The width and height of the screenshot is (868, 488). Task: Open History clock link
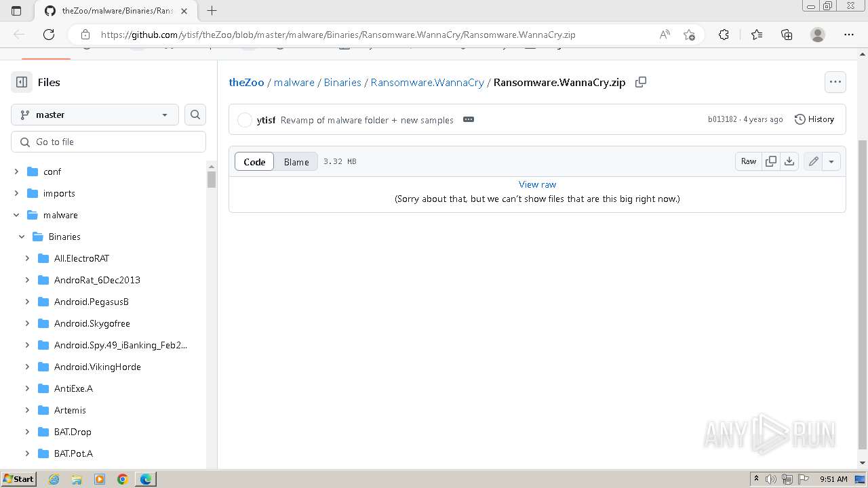coord(814,119)
